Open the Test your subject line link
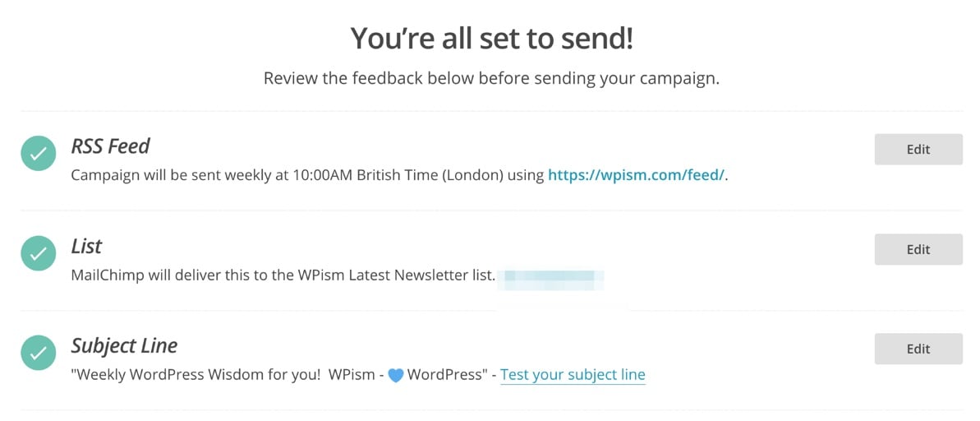The height and width of the screenshot is (421, 980). point(573,375)
